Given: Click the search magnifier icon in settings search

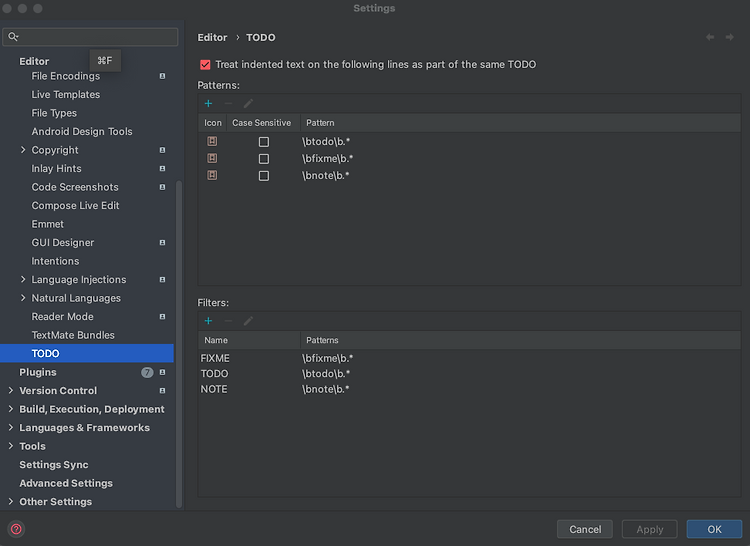Looking at the screenshot, I should [x=13, y=36].
